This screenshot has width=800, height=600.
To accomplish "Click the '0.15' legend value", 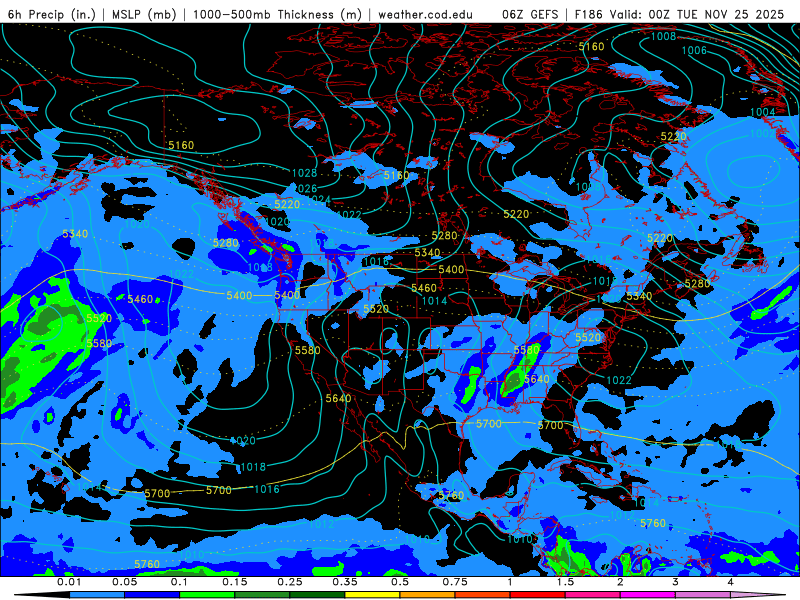I will point(235,582).
